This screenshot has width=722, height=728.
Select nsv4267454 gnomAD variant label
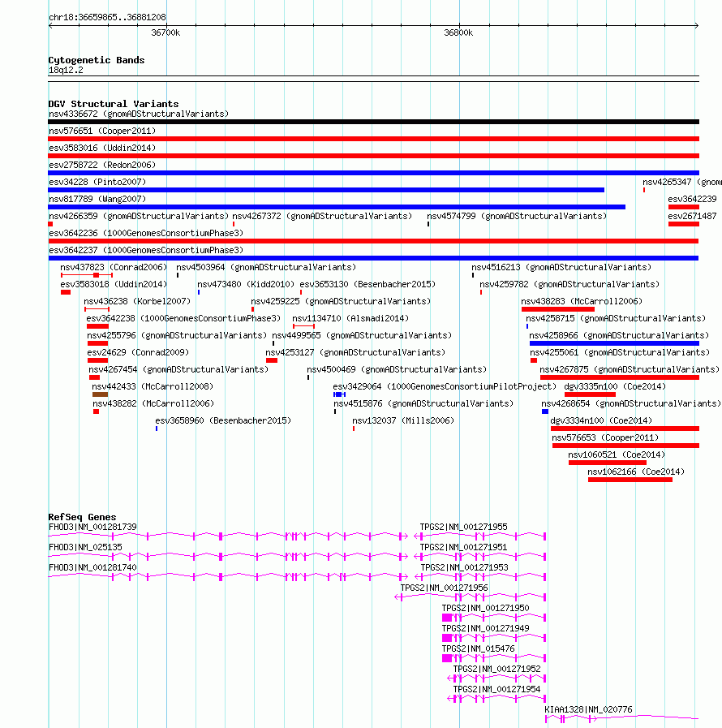pos(178,369)
